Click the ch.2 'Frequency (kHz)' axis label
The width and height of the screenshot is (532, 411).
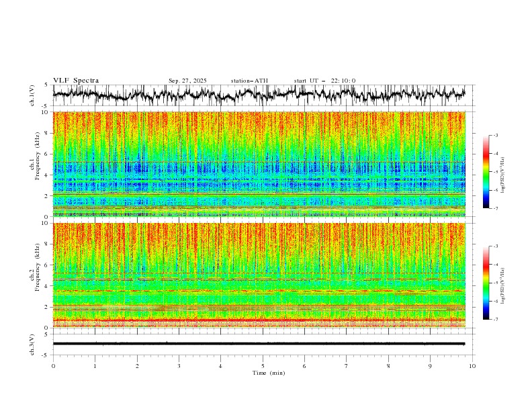[37, 267]
